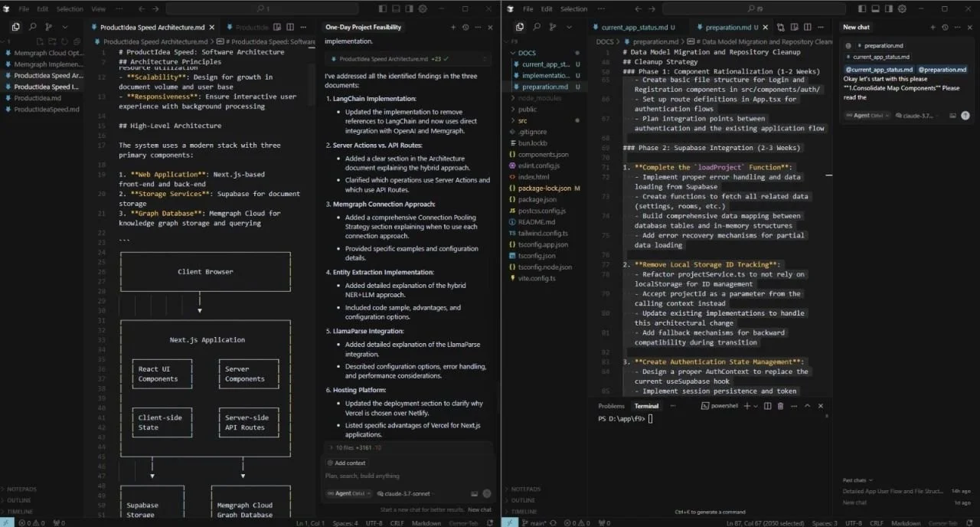Open Agent mode dropdown in New chat
This screenshot has width=980, height=527.
[x=867, y=116]
